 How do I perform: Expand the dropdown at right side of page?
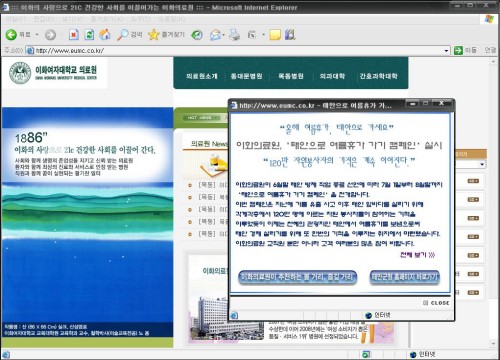click(482, 164)
